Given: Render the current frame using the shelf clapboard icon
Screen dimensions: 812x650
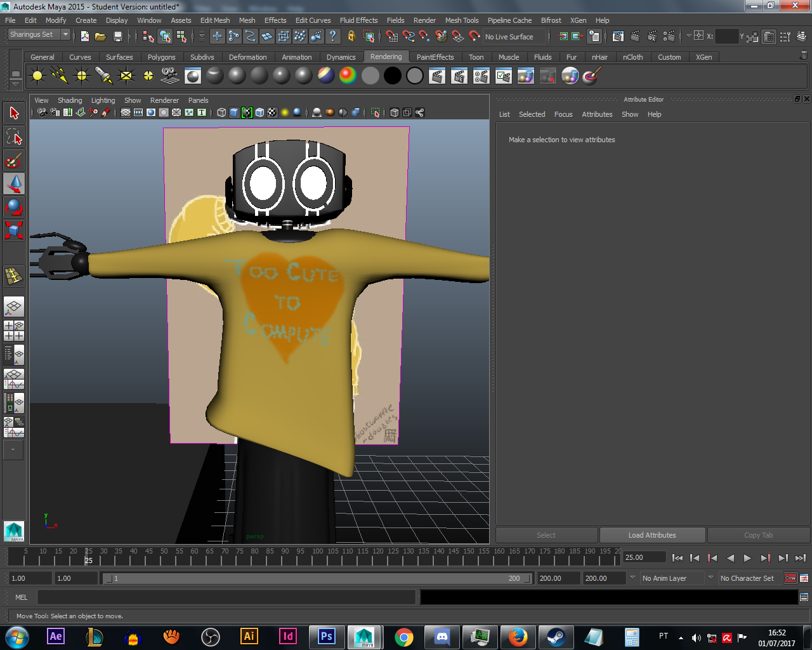Looking at the screenshot, I should click(436, 76).
